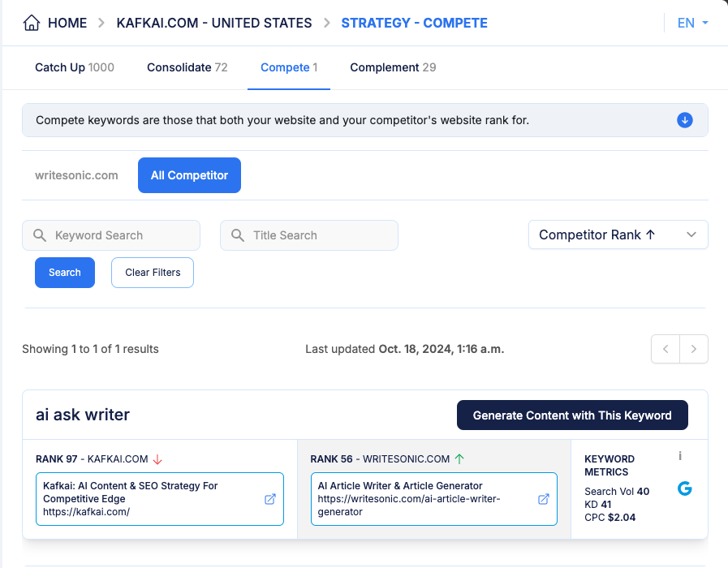Go to the next results page arrow
This screenshot has height=568, width=728.
(x=694, y=349)
